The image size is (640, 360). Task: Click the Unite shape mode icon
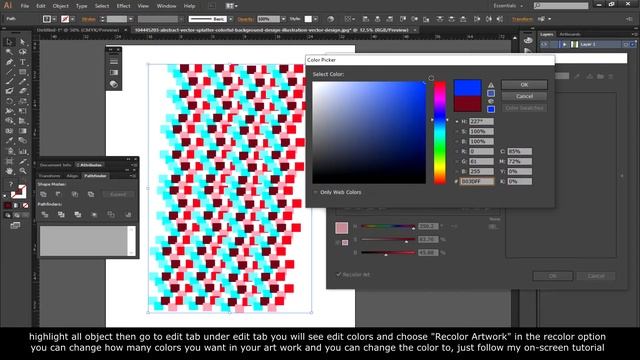tap(44, 194)
